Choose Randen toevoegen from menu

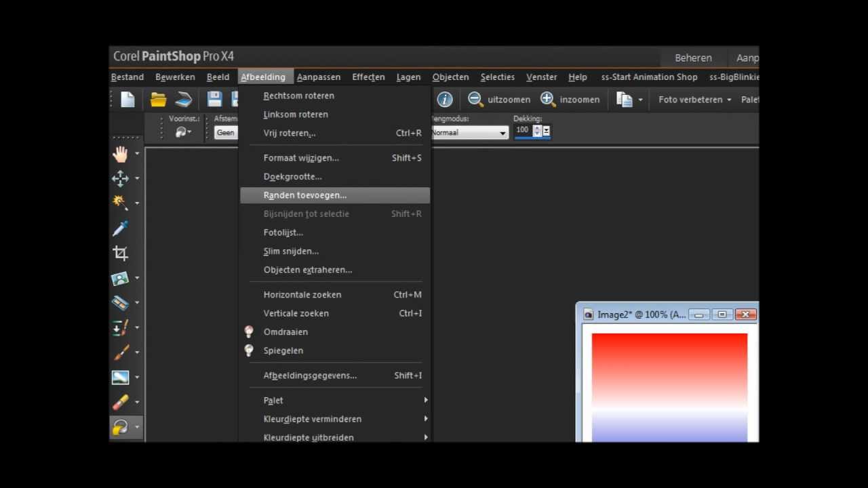pyautogui.click(x=335, y=195)
